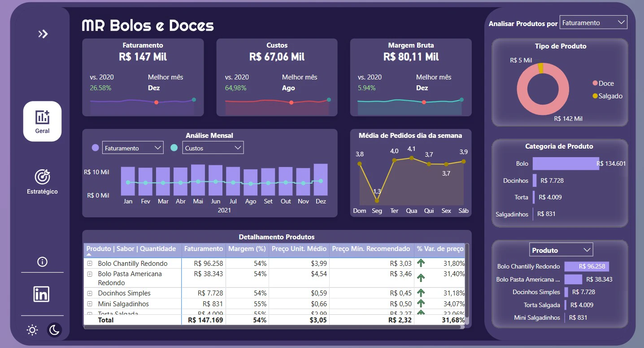
Task: Select the Doce legend item
Action: [603, 84]
